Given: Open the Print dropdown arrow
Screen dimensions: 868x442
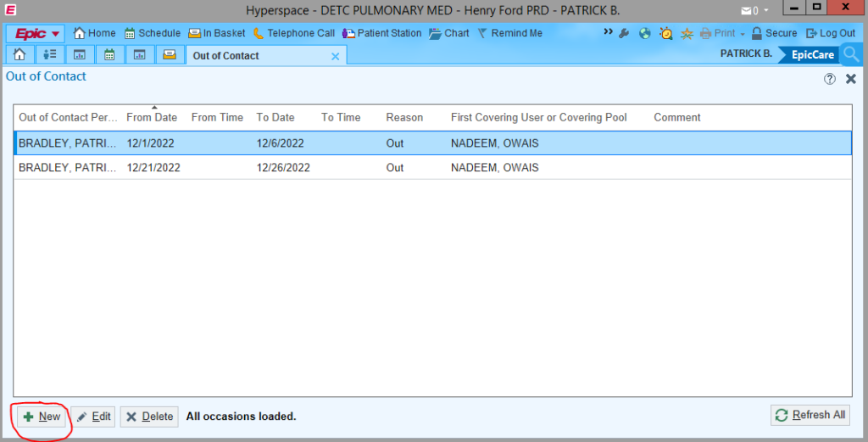Looking at the screenshot, I should tap(742, 33).
